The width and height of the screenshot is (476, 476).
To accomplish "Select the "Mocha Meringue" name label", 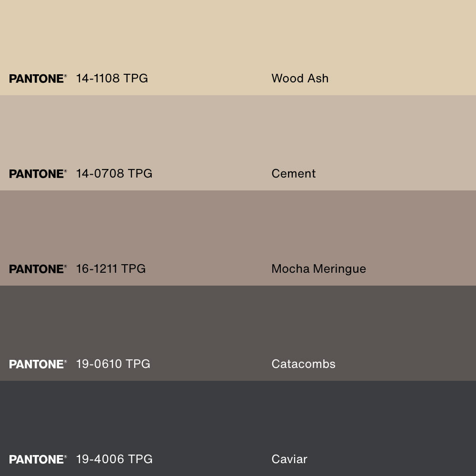I will pyautogui.click(x=318, y=269).
